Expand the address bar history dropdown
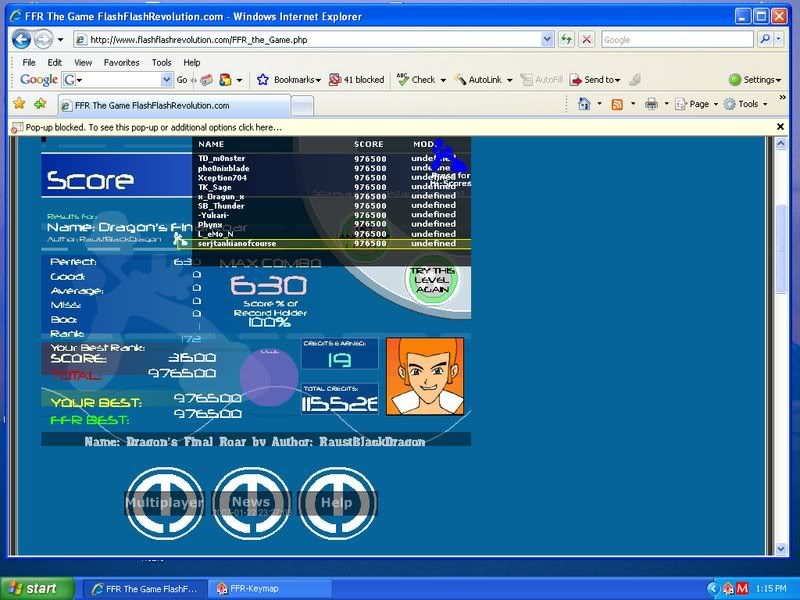The image size is (800, 600). click(x=547, y=39)
